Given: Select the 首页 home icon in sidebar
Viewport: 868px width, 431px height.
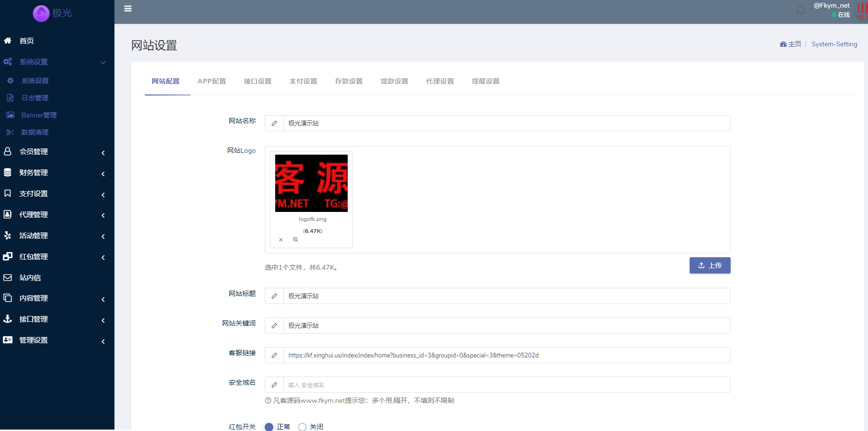Looking at the screenshot, I should coord(8,41).
